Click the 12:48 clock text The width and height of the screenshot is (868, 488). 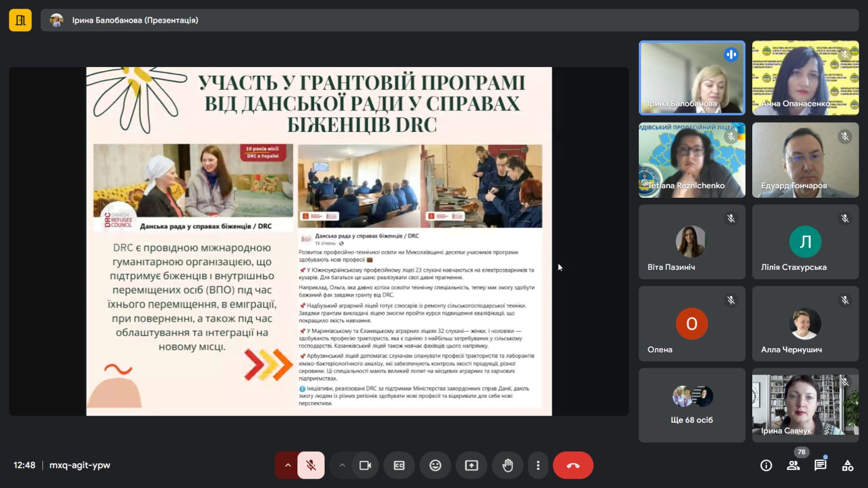(24, 465)
